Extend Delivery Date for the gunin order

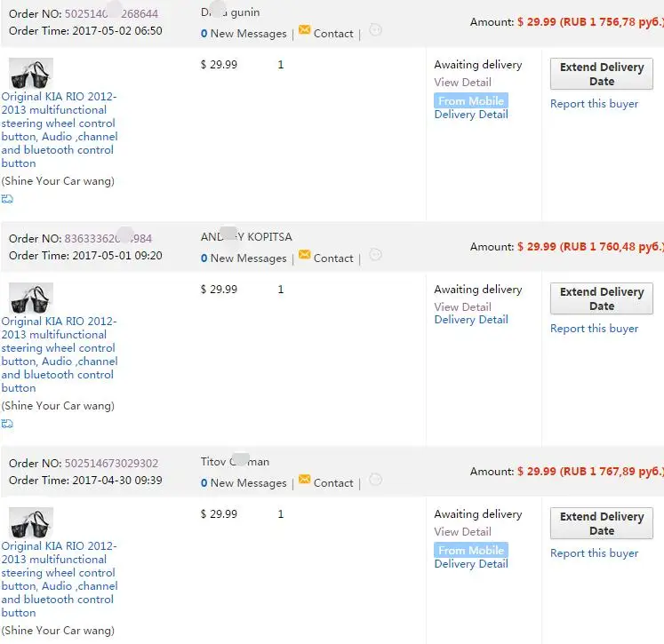pos(601,74)
